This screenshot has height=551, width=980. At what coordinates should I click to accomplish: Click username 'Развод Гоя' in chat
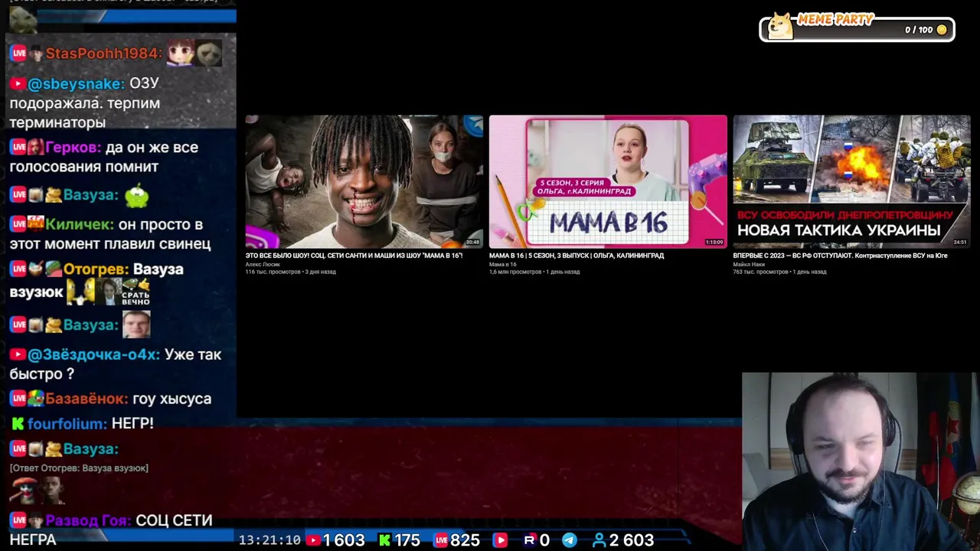[x=88, y=520]
